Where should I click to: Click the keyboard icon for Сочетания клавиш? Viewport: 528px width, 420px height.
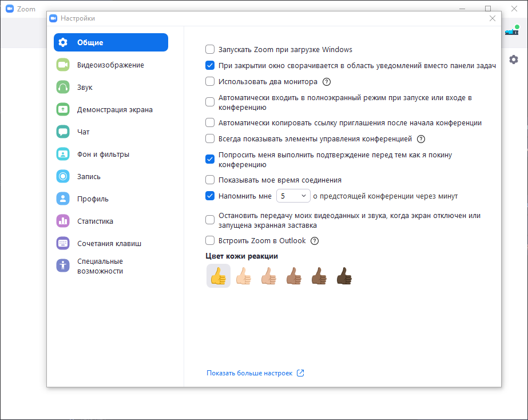(63, 244)
